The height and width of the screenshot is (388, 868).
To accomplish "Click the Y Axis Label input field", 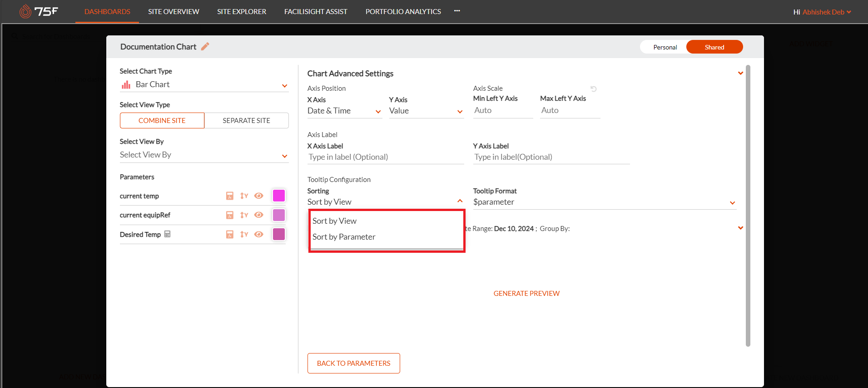I will pos(551,157).
